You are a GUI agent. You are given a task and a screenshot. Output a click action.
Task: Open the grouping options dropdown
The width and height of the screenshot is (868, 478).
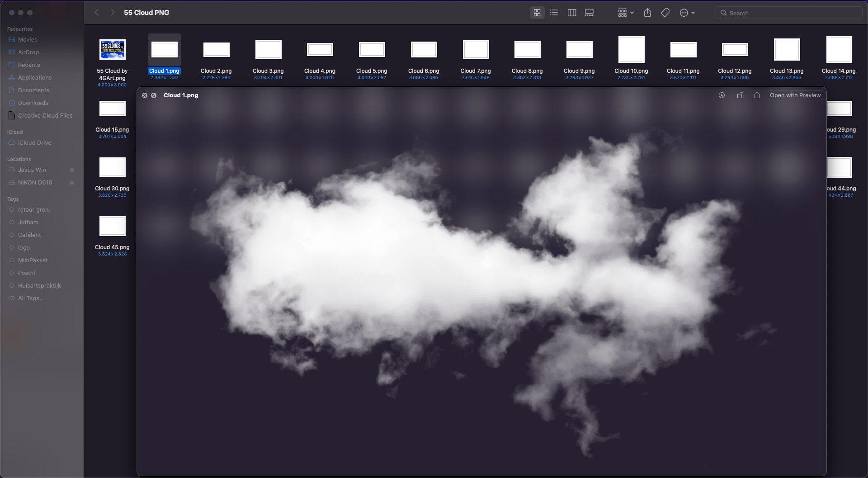point(625,12)
